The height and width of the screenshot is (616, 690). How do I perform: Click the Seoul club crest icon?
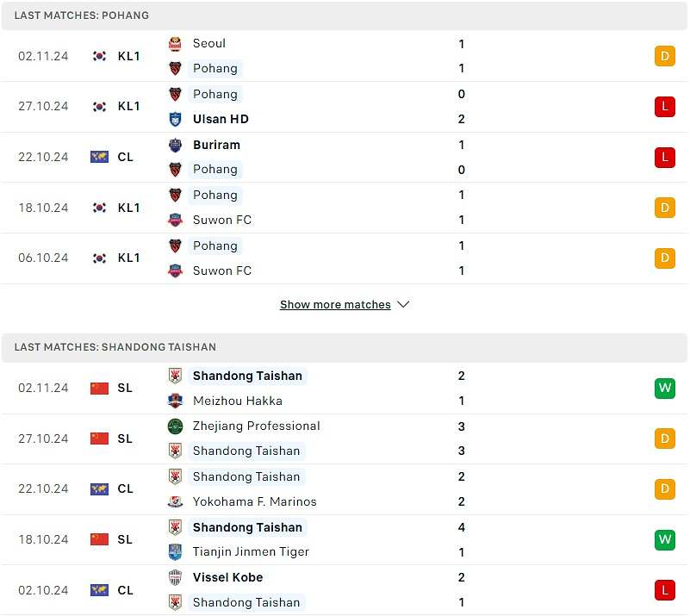click(175, 44)
